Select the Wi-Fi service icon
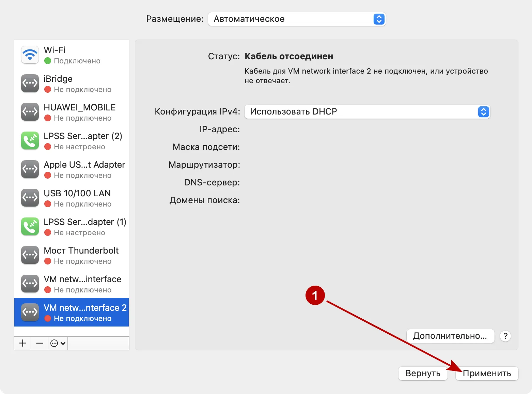 click(30, 55)
